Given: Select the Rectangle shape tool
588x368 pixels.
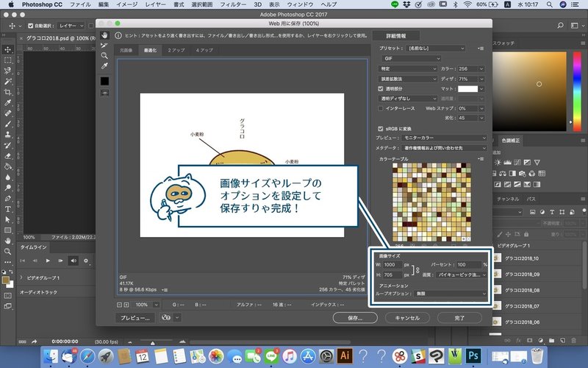Looking at the screenshot, I should pyautogui.click(x=7, y=230).
